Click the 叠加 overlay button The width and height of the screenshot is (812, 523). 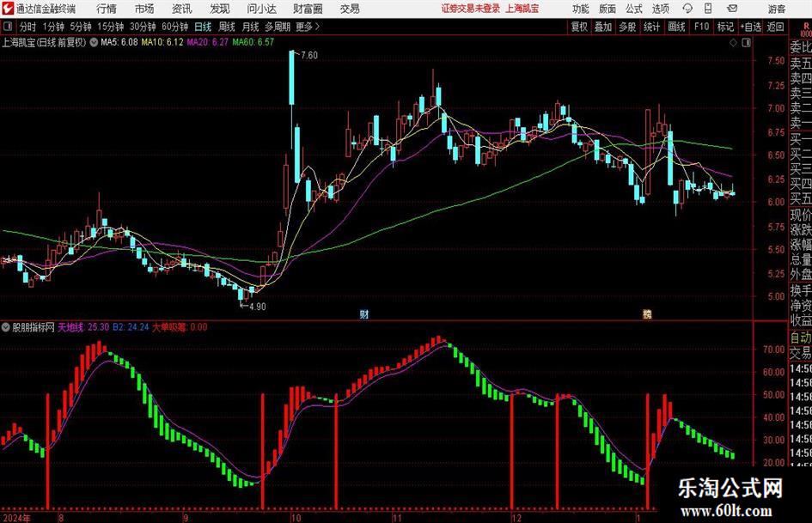coord(603,27)
